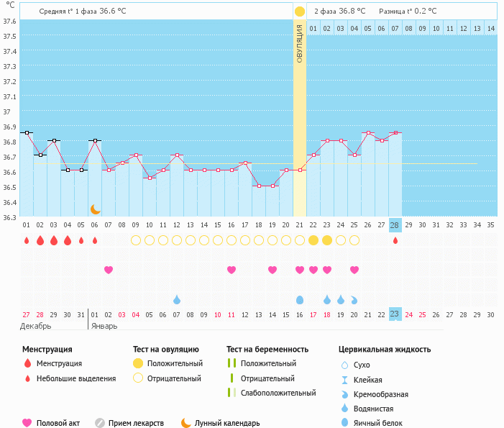This screenshot has width=504, height=428.
Task: Click the Прием лекарств legend icon
Action: click(x=100, y=423)
